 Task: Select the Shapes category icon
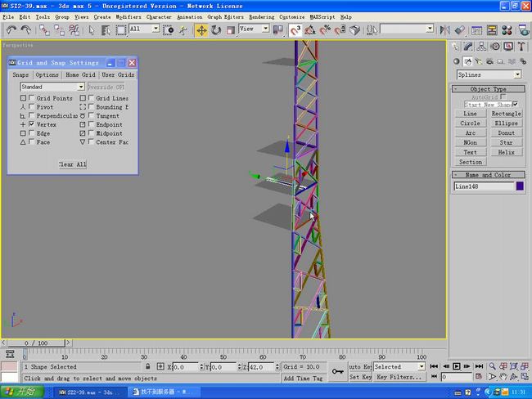pos(468,61)
